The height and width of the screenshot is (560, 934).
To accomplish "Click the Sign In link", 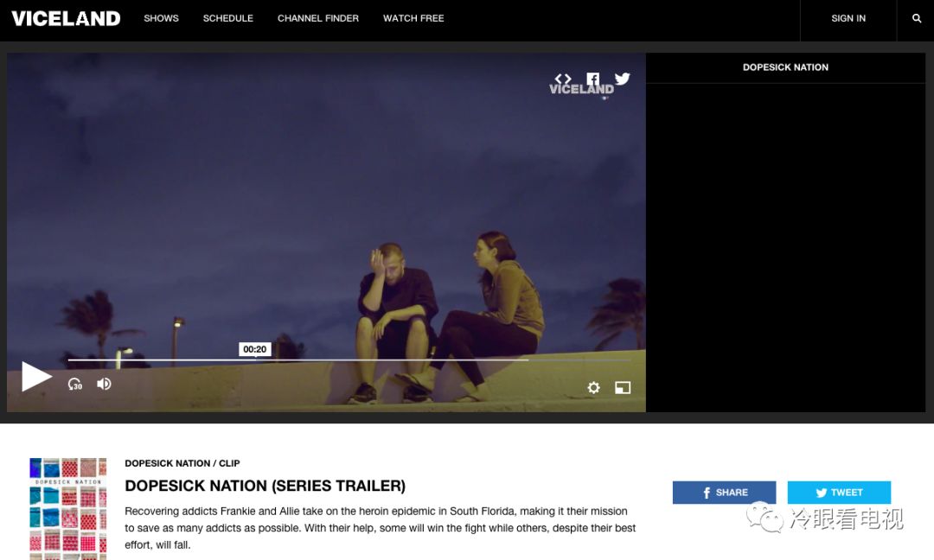I will [848, 18].
